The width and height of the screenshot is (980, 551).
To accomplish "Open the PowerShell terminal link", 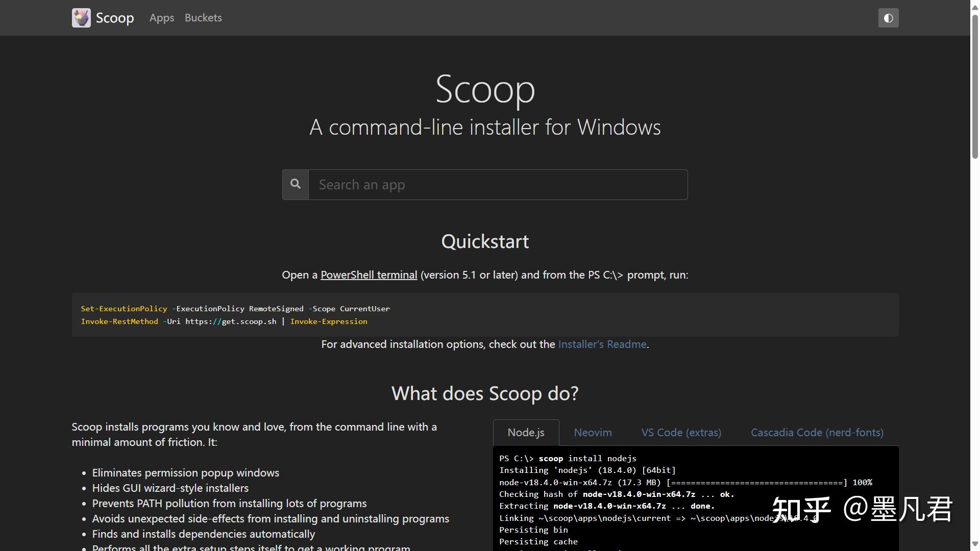I will point(368,274).
